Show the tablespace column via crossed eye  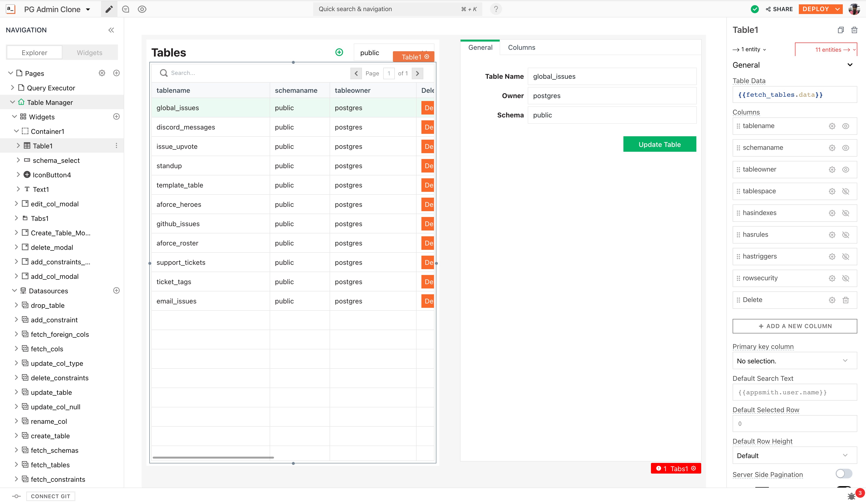(845, 191)
